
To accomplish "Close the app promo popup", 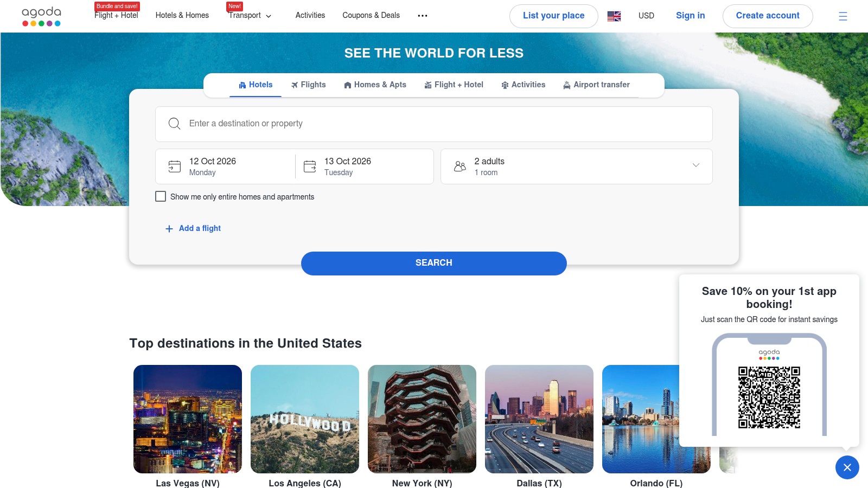I will [847, 467].
